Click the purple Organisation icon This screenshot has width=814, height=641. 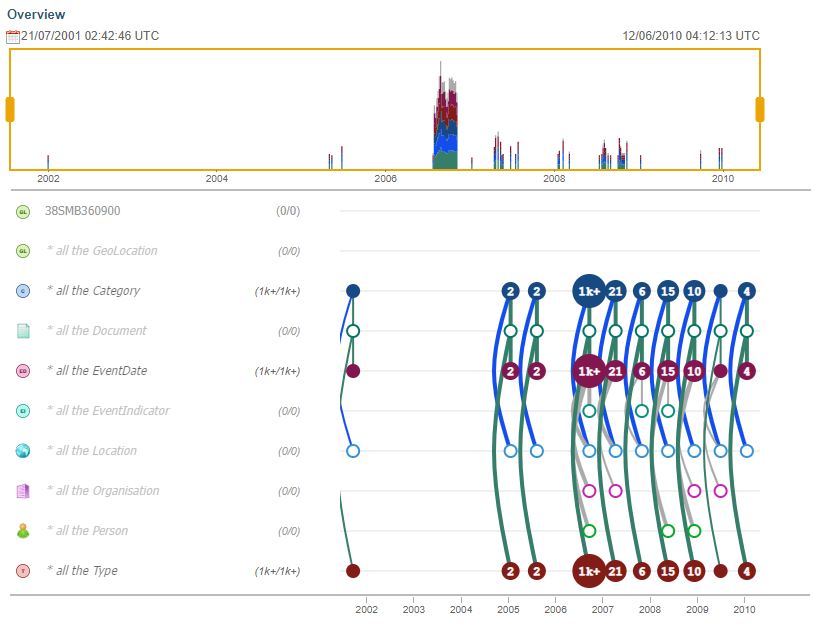(23, 491)
